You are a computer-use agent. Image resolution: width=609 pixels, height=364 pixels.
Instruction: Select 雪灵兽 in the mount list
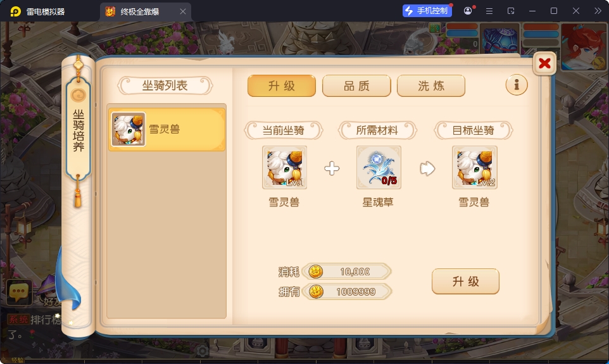coord(166,129)
